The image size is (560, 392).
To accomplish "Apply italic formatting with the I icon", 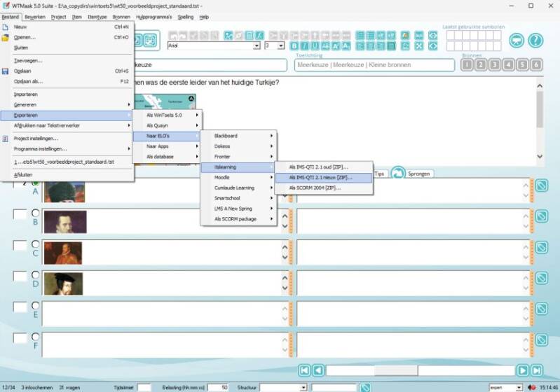I will (x=305, y=45).
